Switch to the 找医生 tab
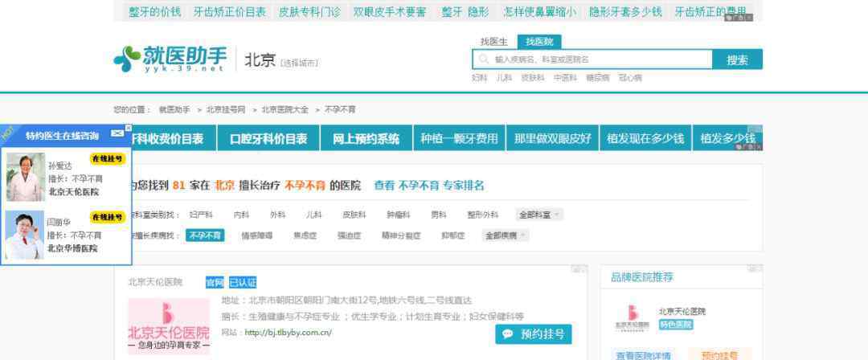 point(493,42)
